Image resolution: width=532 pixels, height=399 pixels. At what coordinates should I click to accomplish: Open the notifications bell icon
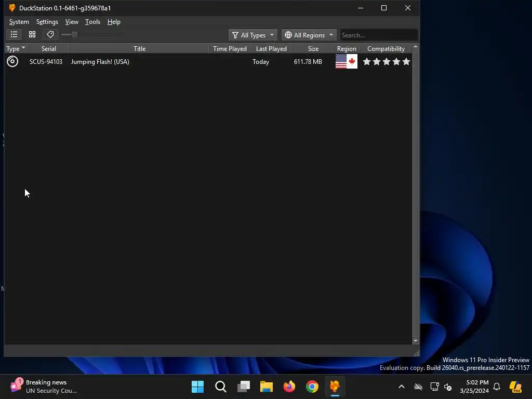point(497,387)
